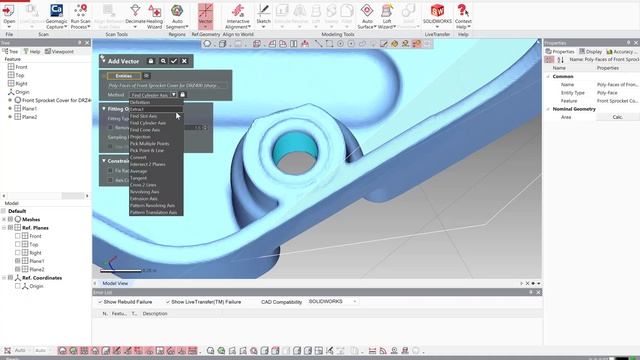Show Right plane via its checkbox
This screenshot has width=640, height=360.
[18, 253]
